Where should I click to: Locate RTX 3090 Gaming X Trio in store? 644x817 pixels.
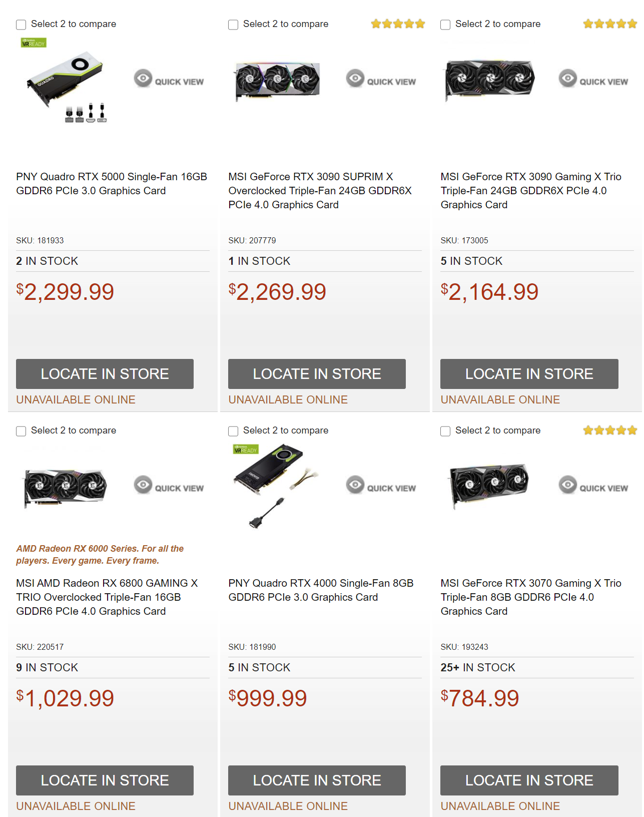click(x=529, y=374)
